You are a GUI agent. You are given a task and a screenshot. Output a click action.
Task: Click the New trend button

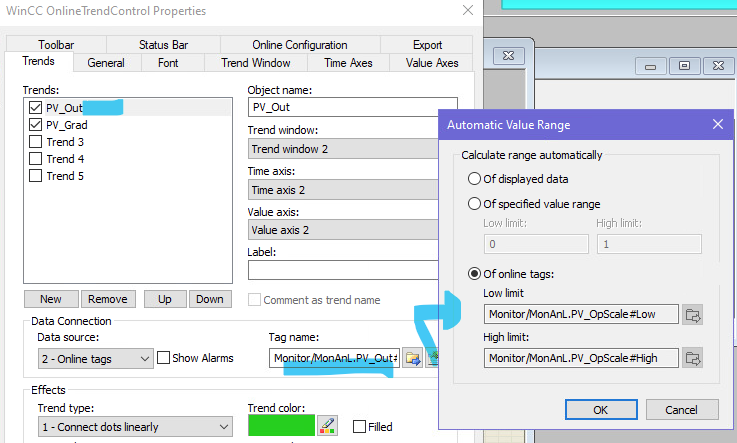51,299
